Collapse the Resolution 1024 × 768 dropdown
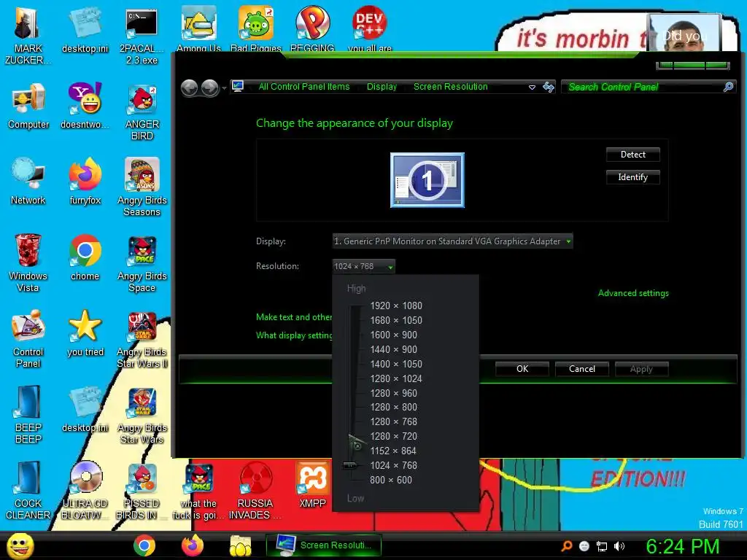 [363, 266]
